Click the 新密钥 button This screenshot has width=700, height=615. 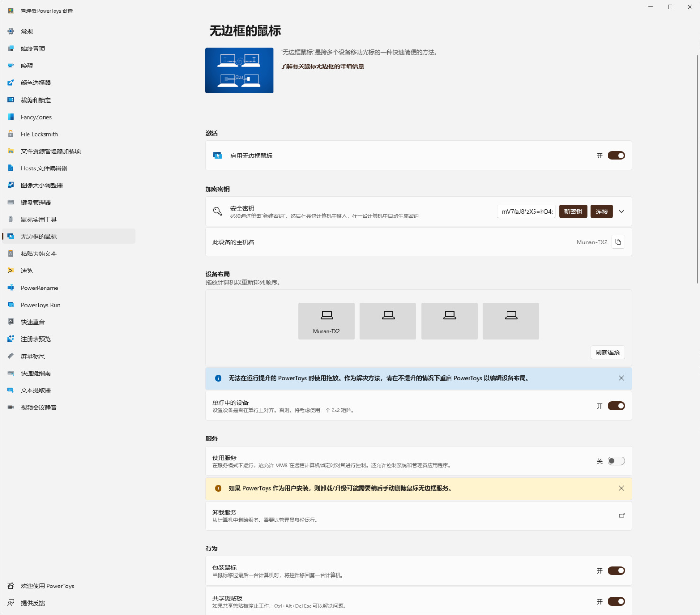click(x=573, y=212)
